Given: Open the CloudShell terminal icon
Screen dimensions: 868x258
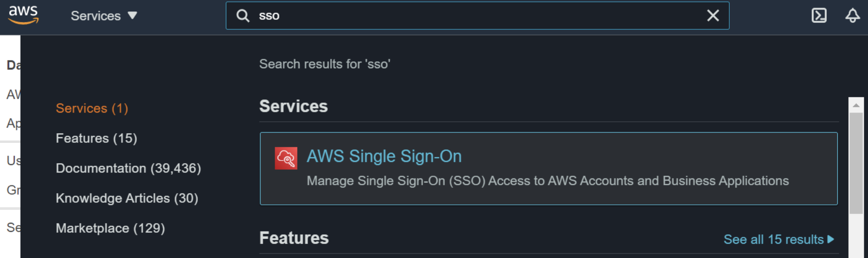Looking at the screenshot, I should click(x=819, y=16).
